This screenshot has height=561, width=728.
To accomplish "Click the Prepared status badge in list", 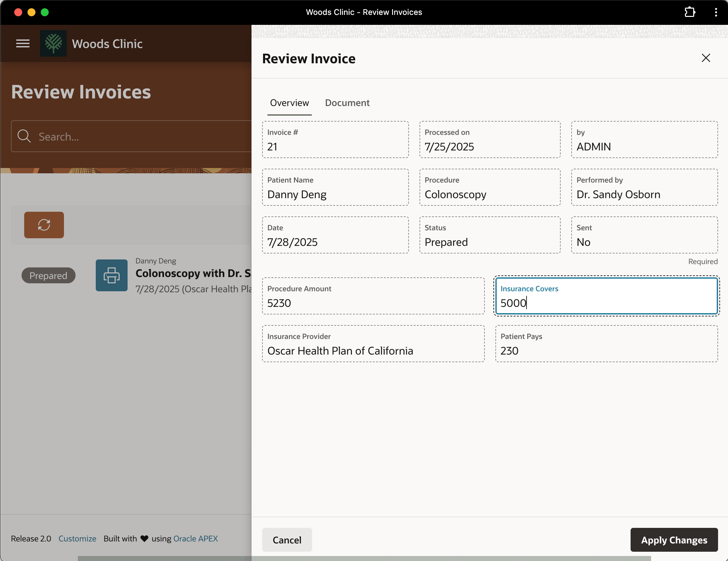I will [x=48, y=275].
